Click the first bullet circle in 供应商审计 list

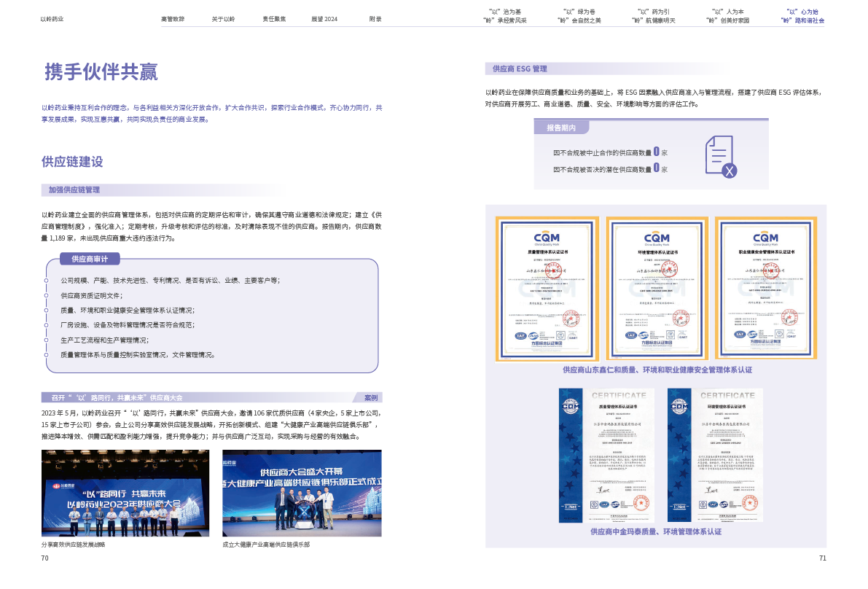coord(46,280)
